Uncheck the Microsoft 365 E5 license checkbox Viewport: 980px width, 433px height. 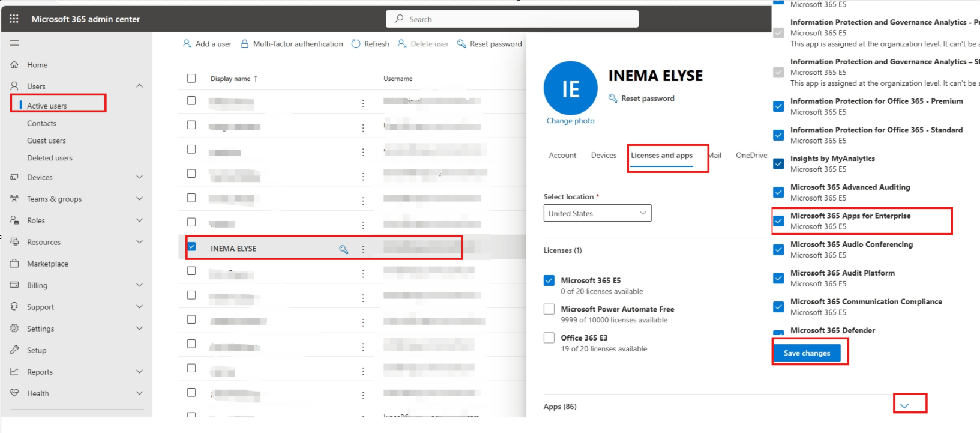click(x=549, y=280)
